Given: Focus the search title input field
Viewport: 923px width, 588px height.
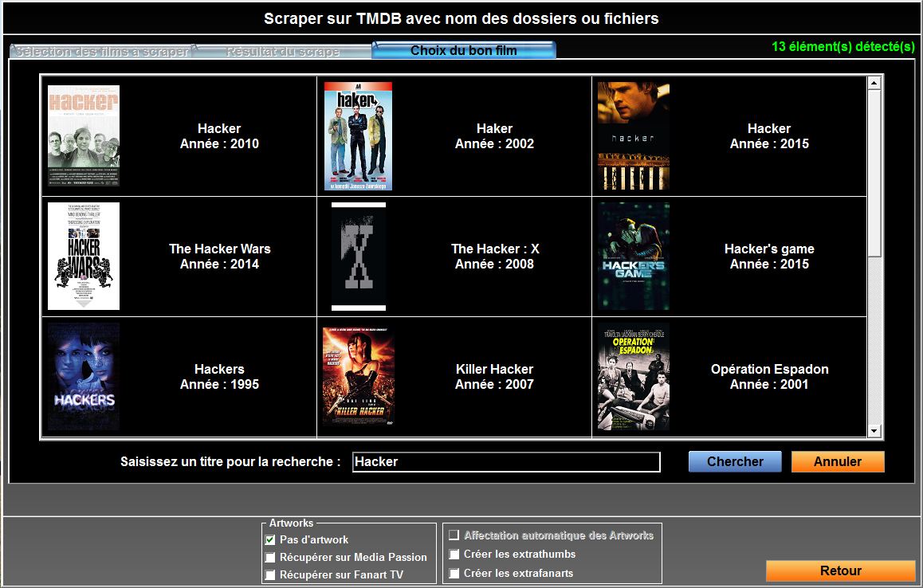Looking at the screenshot, I should pyautogui.click(x=506, y=462).
